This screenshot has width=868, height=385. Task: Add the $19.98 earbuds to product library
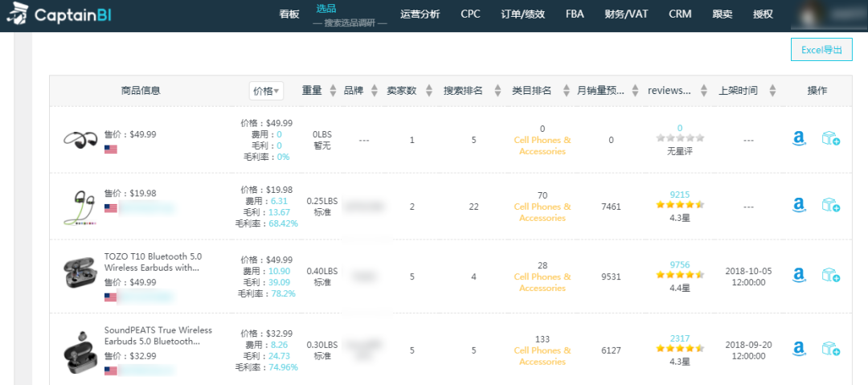point(830,206)
